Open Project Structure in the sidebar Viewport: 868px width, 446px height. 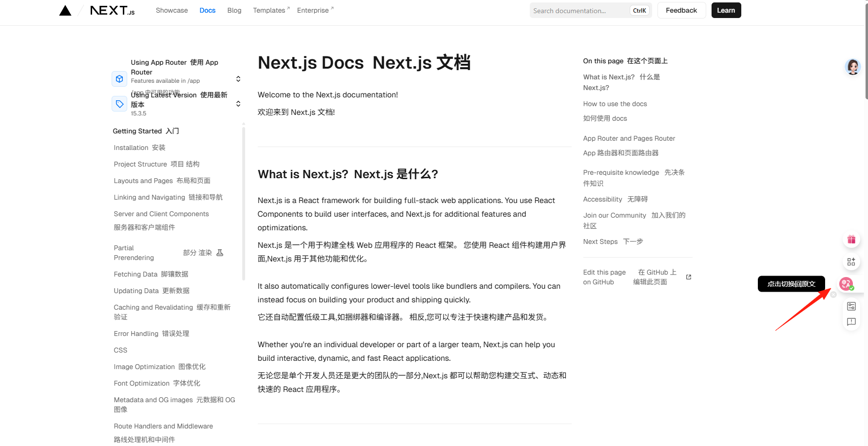156,164
